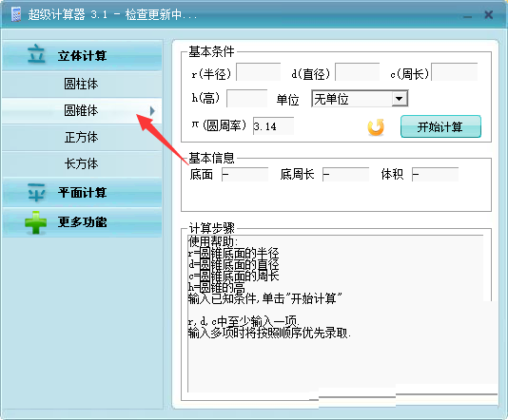Image resolution: width=508 pixels, height=420 pixels.
Task: Click the green plus more-functions icon
Action: point(35,222)
